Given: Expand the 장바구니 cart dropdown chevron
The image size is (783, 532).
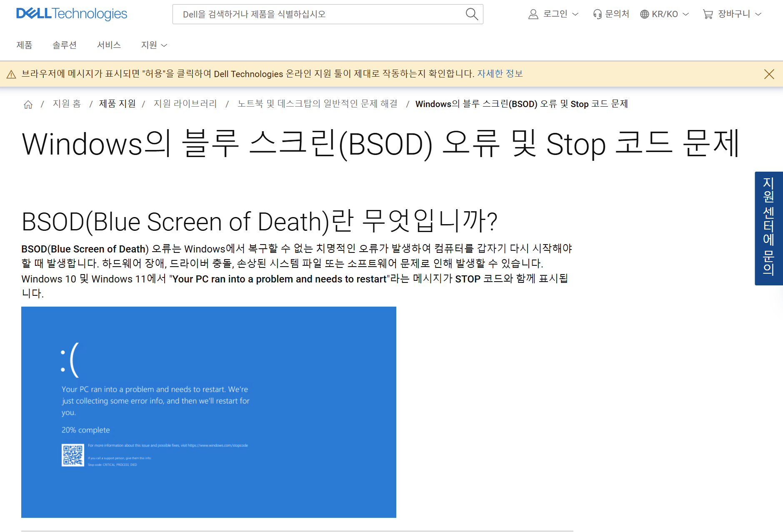Looking at the screenshot, I should click(758, 14).
